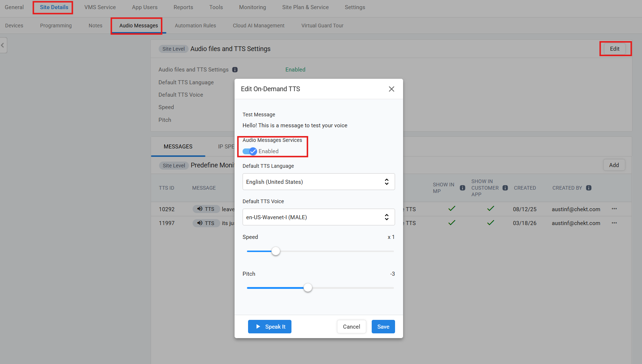Open the Default TTS Voice dropdown

318,217
